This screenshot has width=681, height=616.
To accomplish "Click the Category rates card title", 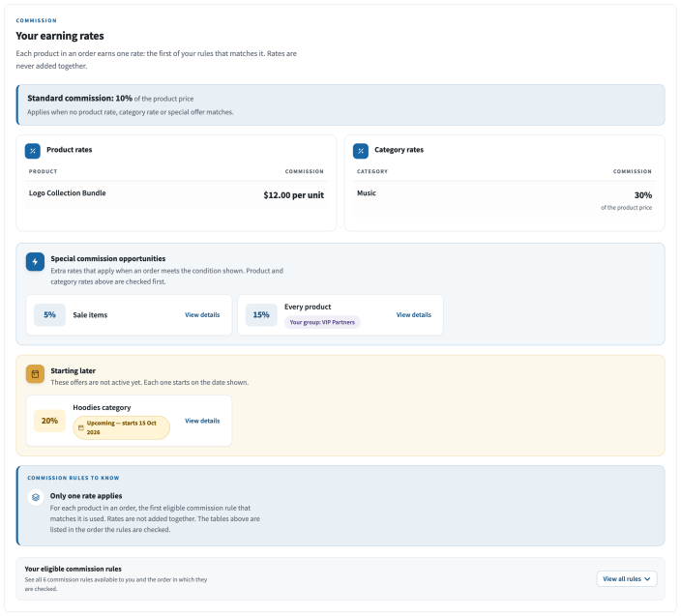I will click(x=400, y=149).
